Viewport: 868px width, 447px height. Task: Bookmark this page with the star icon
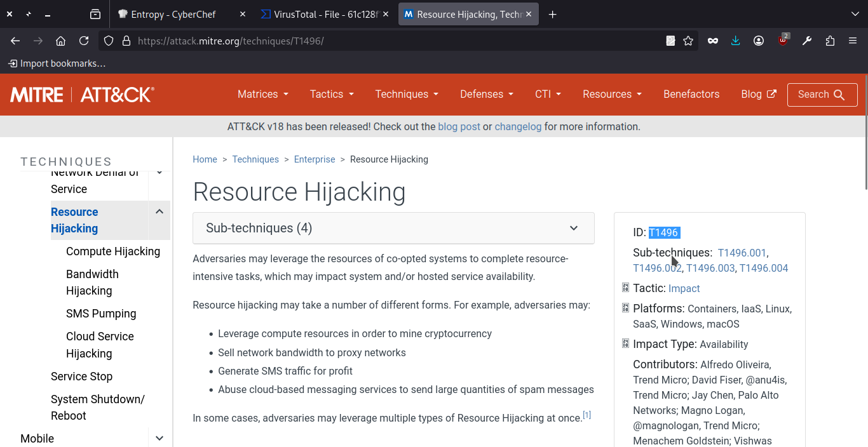tap(688, 41)
